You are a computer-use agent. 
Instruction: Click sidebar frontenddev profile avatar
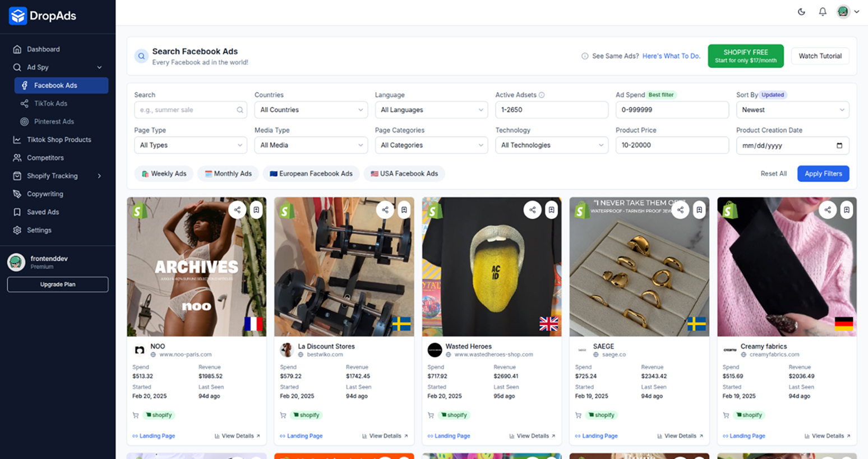pos(16,262)
